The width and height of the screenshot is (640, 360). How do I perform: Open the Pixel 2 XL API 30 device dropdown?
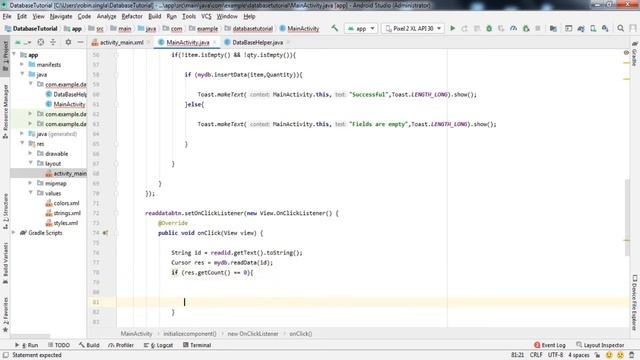click(413, 28)
